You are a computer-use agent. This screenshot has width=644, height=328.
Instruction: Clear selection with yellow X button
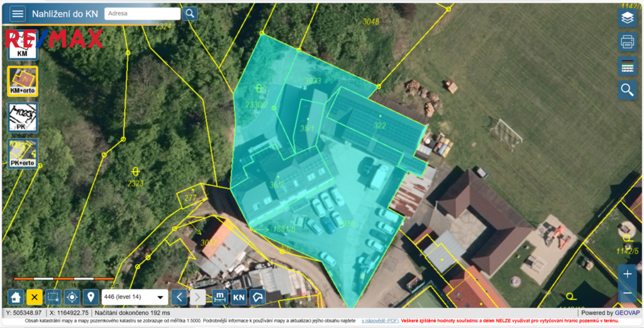(x=35, y=297)
